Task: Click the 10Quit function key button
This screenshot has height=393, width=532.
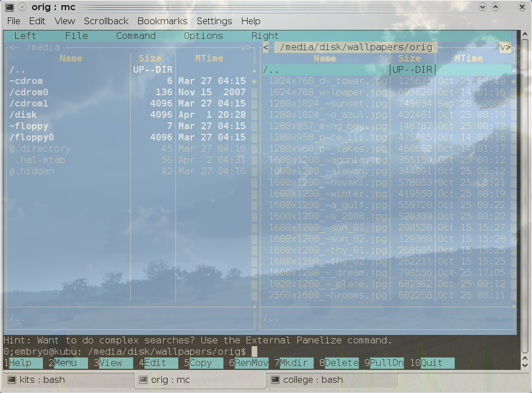Action: click(x=432, y=363)
